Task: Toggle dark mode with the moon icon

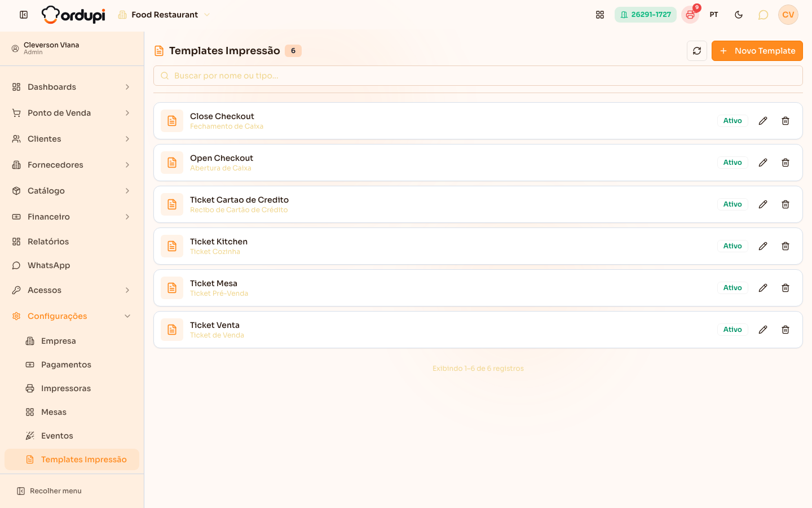Action: coord(739,15)
